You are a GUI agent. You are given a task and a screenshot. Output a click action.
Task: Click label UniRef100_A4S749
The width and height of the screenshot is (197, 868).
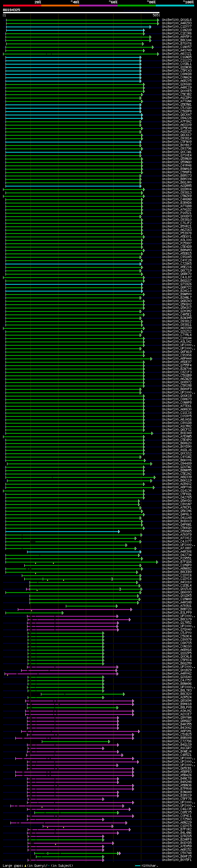point(177,50)
